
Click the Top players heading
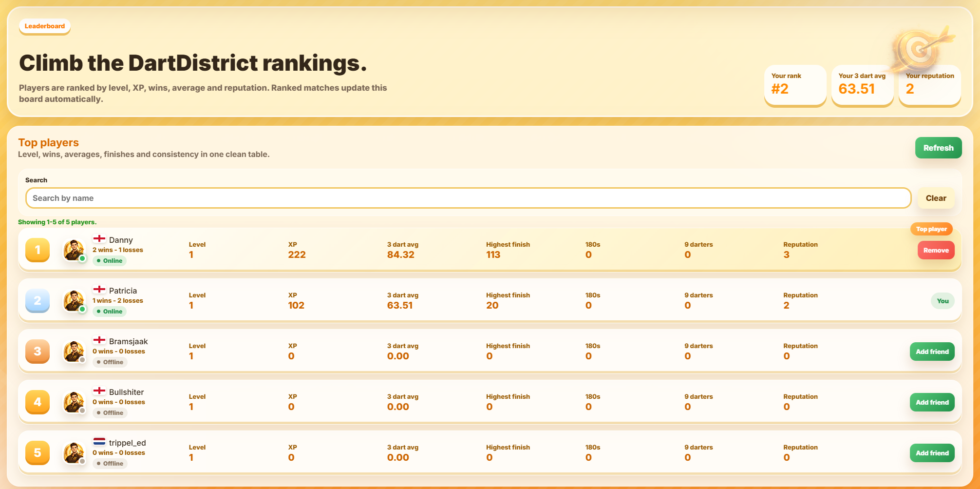48,142
